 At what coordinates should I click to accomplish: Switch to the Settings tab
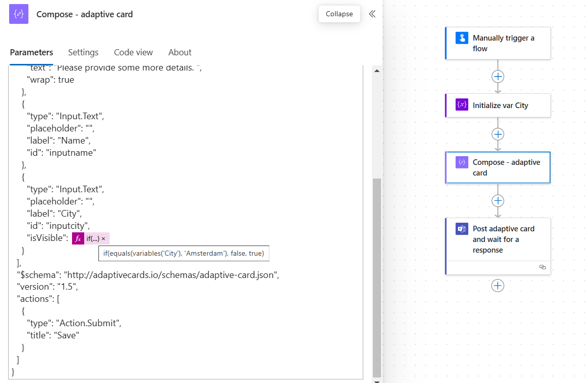click(83, 52)
